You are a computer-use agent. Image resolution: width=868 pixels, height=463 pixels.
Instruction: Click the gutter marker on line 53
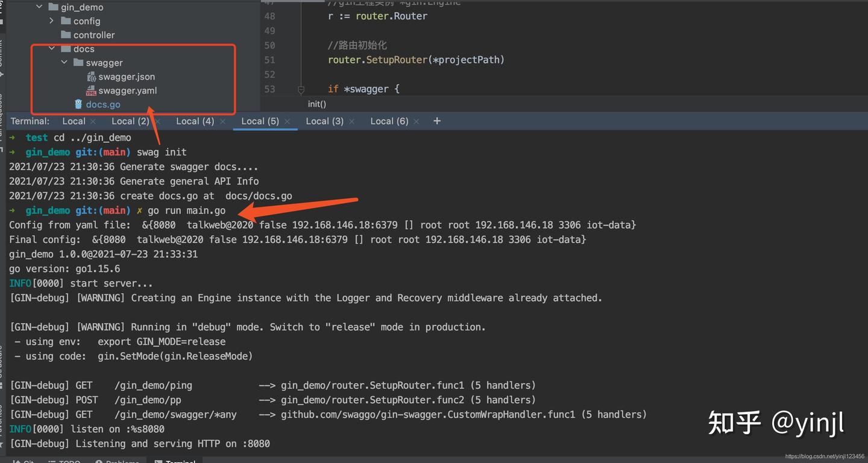click(x=301, y=89)
